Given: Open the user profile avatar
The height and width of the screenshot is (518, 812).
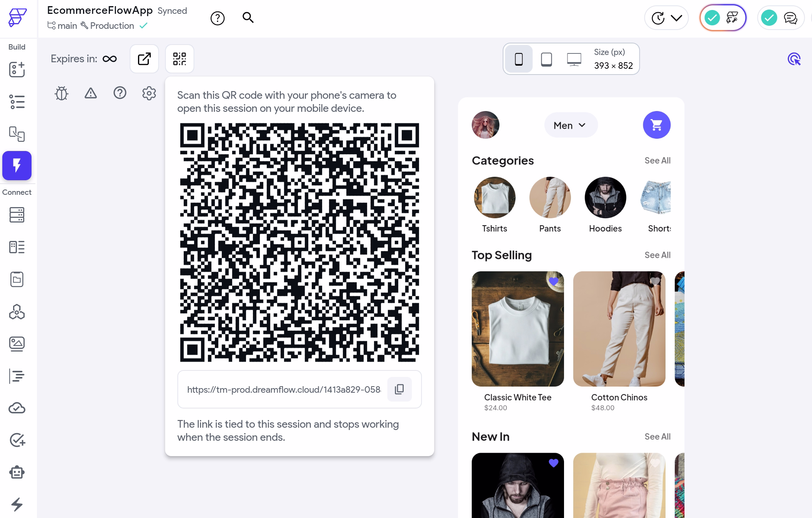Looking at the screenshot, I should point(486,125).
